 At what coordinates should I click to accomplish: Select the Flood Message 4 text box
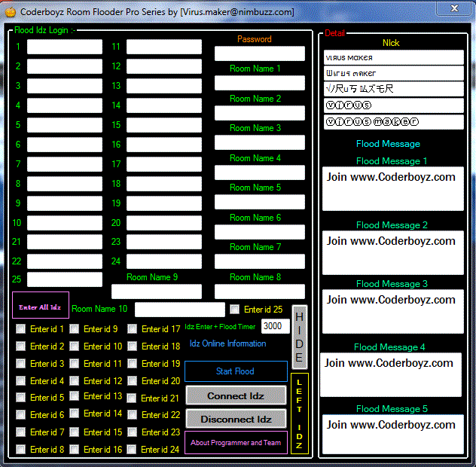[x=391, y=374]
